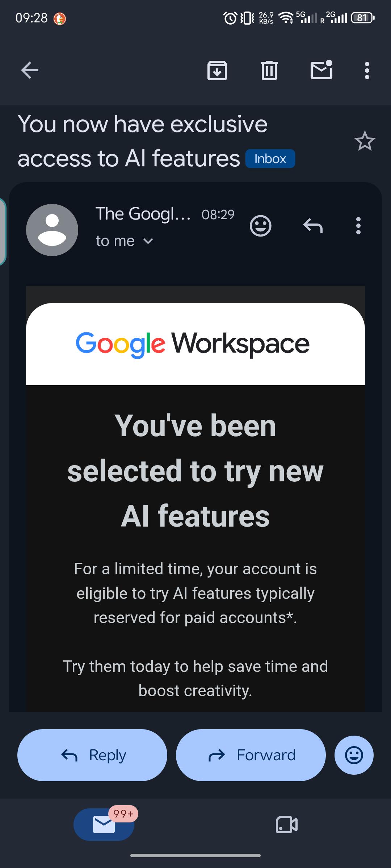Tap the Google Workspace logo banner
This screenshot has width=391, height=868.
pyautogui.click(x=195, y=344)
